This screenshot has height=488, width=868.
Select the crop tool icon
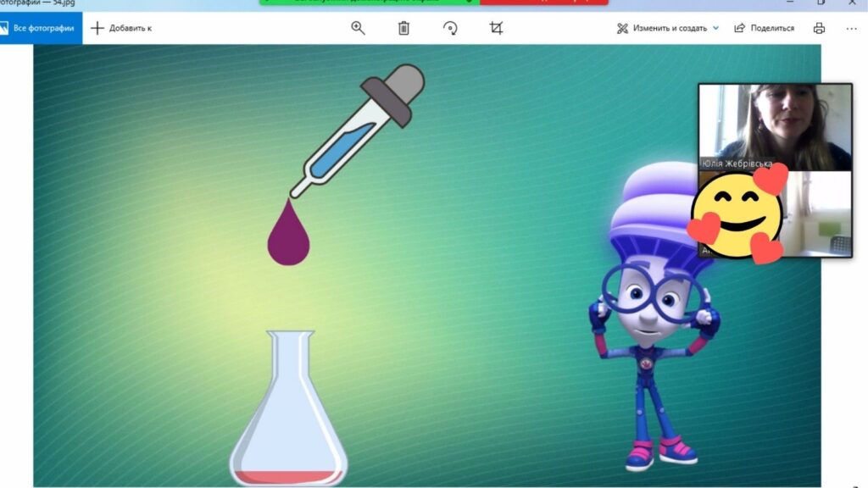click(x=496, y=28)
